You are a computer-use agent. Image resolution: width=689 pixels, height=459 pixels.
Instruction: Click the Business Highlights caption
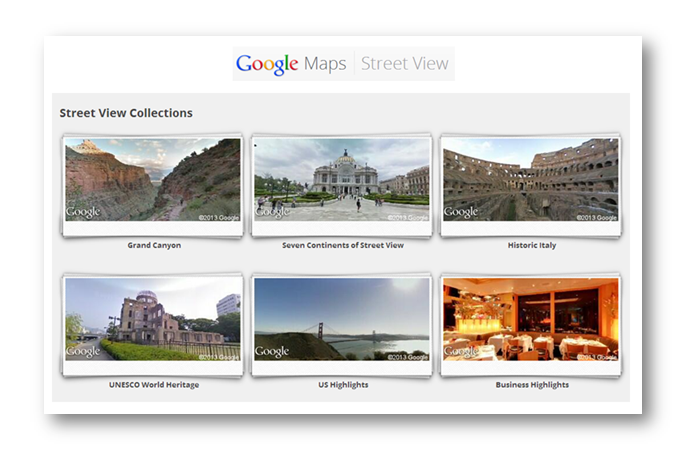point(532,385)
